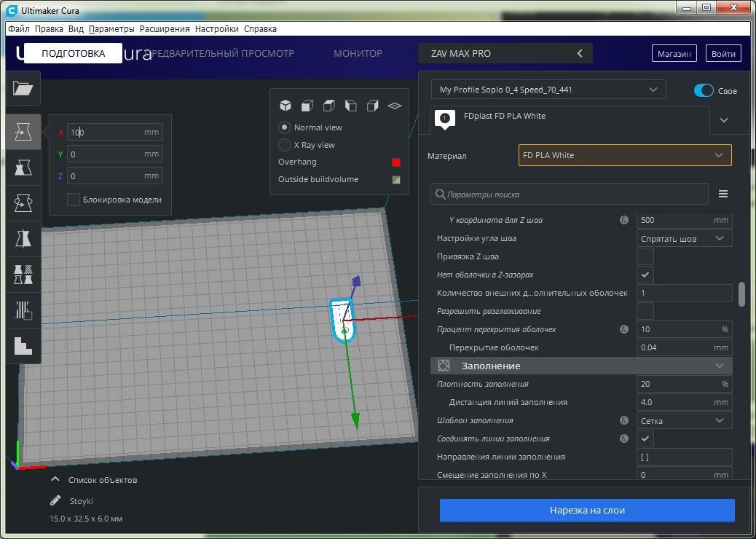Screen dimensions: 756x539
Task: Click the ПОДГОТОВКА stage button
Action: [x=74, y=53]
